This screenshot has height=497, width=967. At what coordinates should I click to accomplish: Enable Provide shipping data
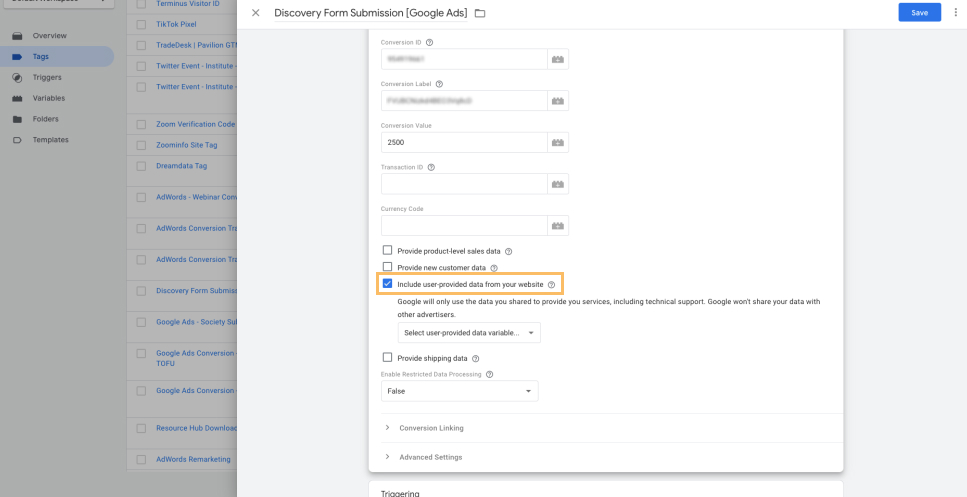[387, 357]
